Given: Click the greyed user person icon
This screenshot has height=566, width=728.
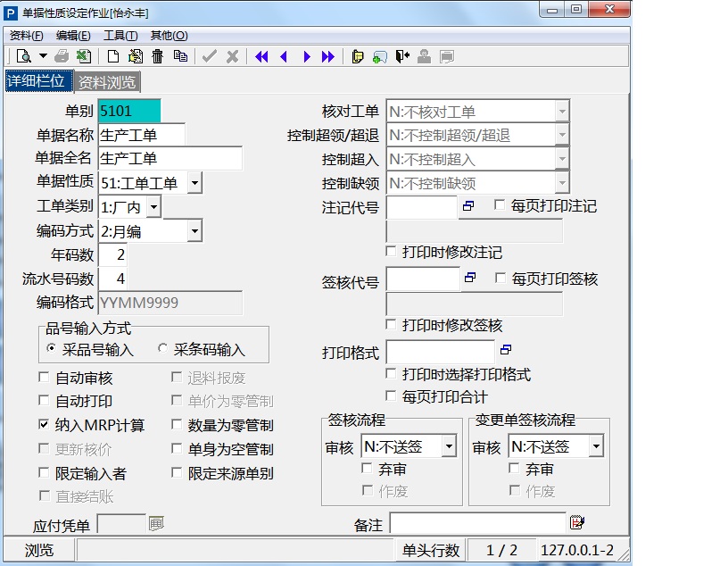Looking at the screenshot, I should click(x=424, y=56).
